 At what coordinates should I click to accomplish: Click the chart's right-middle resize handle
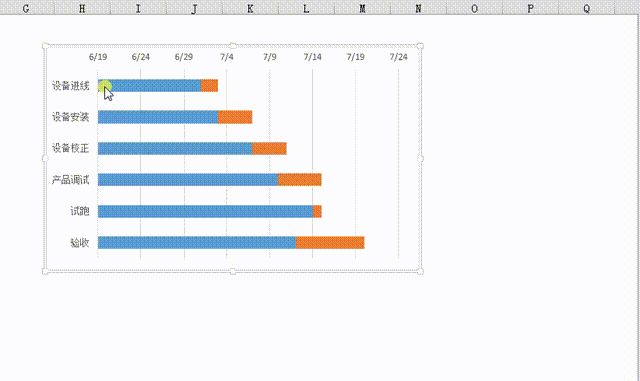[x=420, y=158]
